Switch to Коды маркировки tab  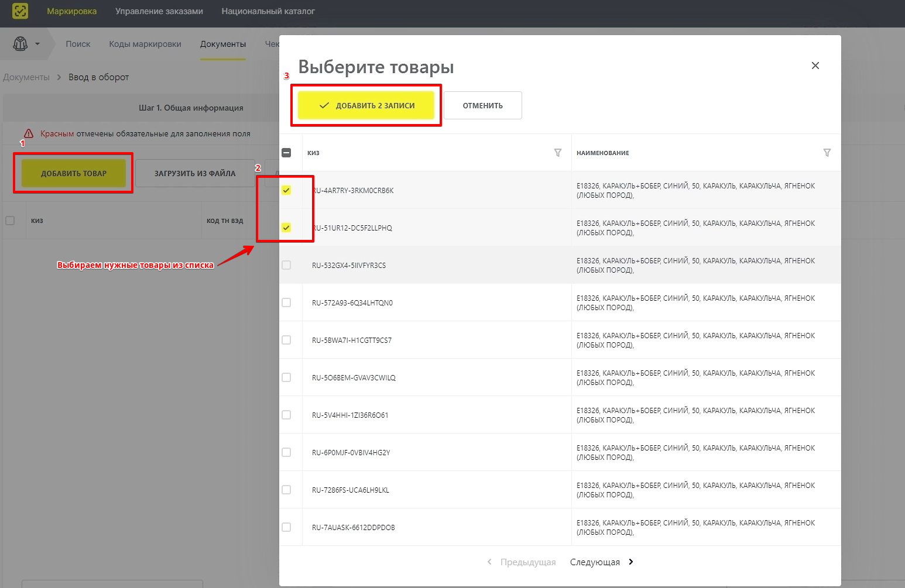[145, 44]
